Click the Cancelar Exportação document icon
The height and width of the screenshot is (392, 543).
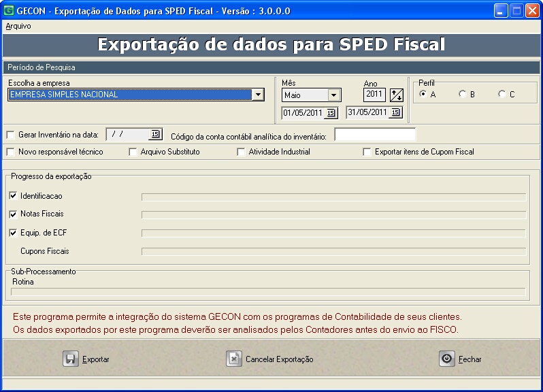tap(234, 359)
